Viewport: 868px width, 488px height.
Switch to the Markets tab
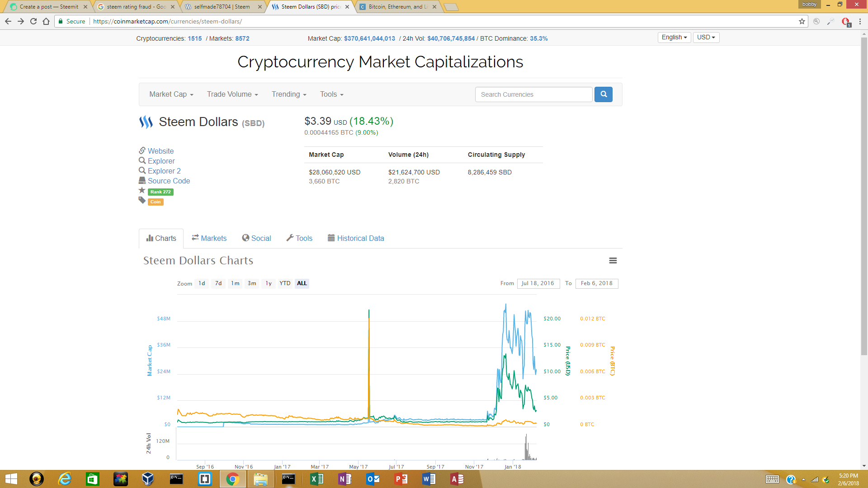(209, 238)
